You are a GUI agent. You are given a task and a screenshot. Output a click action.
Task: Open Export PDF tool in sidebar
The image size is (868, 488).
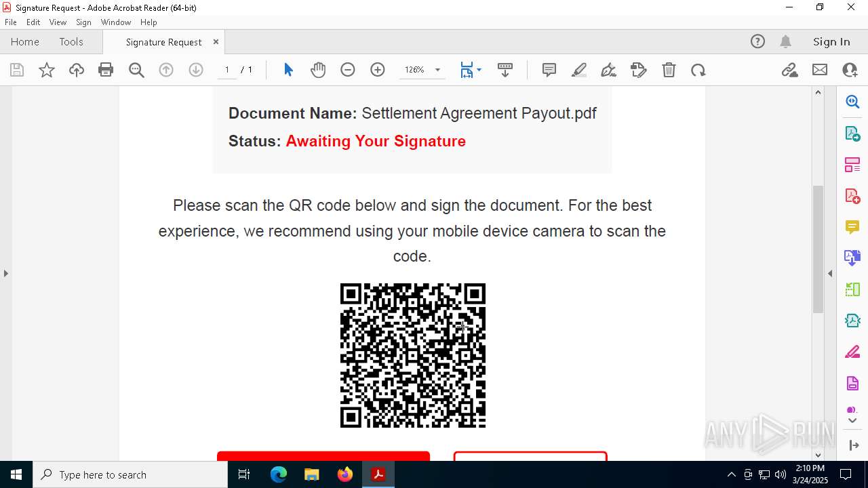[x=852, y=133]
